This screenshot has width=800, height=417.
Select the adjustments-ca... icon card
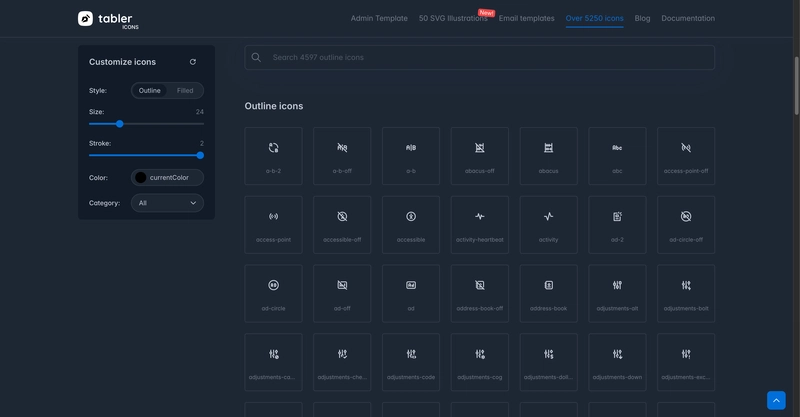point(273,362)
